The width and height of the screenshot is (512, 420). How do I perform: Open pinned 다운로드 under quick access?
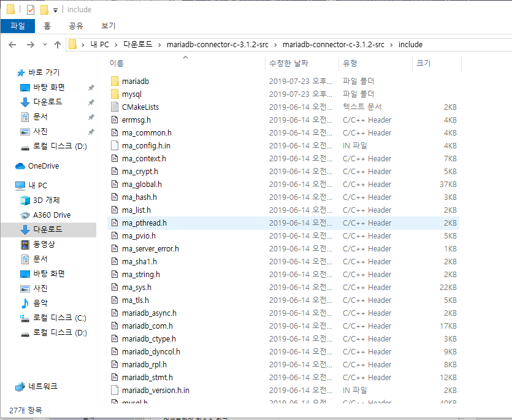48,102
